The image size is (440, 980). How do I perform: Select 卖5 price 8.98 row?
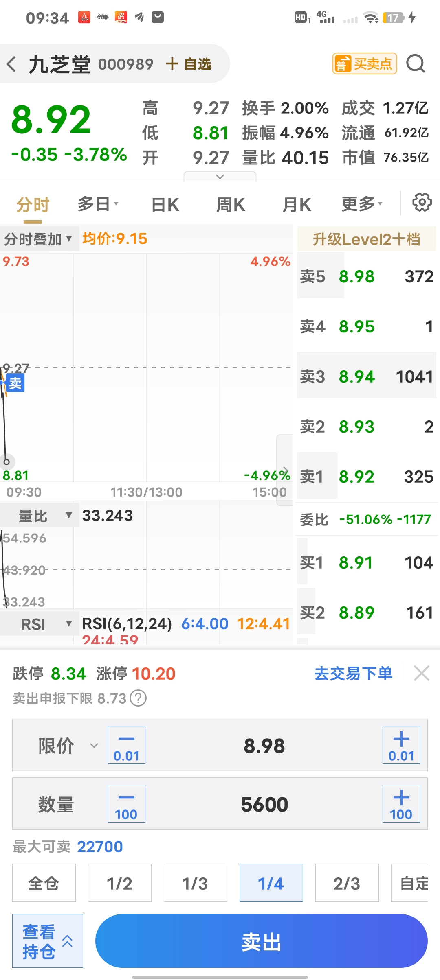pos(366,277)
